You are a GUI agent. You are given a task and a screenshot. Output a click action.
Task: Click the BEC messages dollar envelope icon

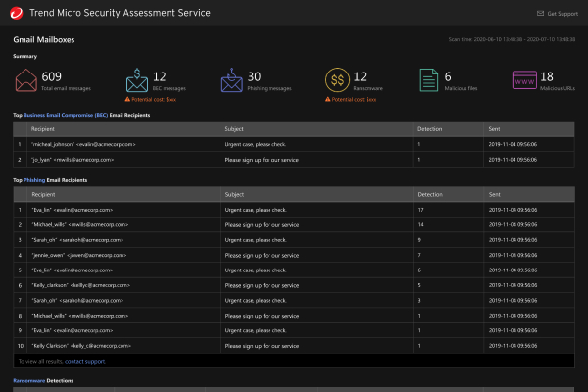tap(137, 80)
